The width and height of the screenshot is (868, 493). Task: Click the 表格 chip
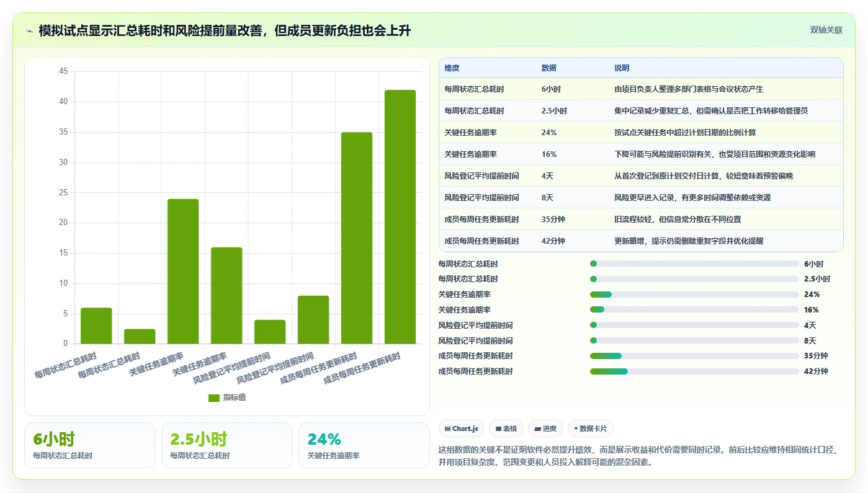(x=506, y=429)
